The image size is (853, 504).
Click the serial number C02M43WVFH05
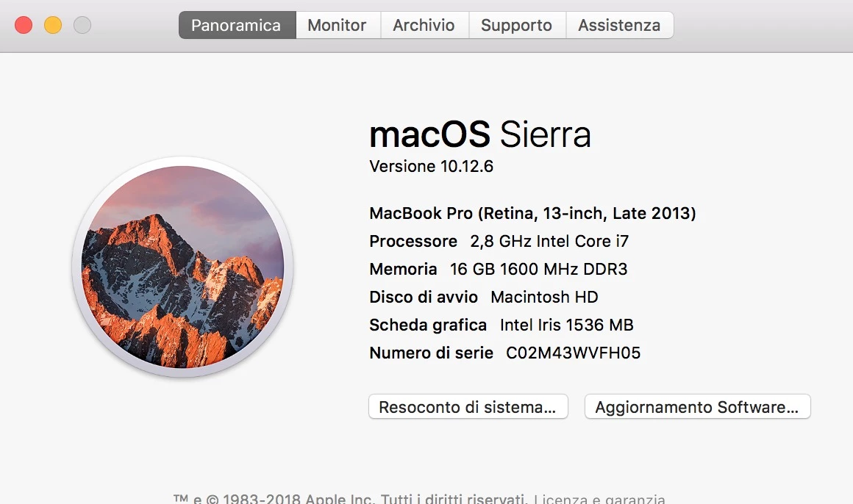point(573,353)
